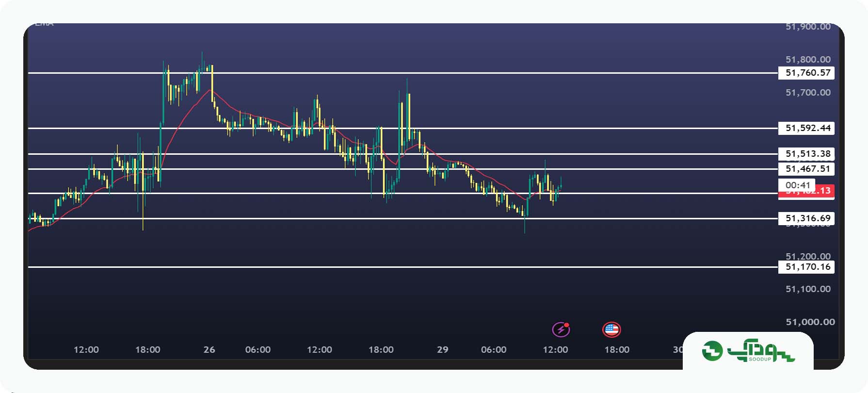Image resolution: width=868 pixels, height=393 pixels.
Task: Click the purple lightning event icon
Action: [x=561, y=330]
